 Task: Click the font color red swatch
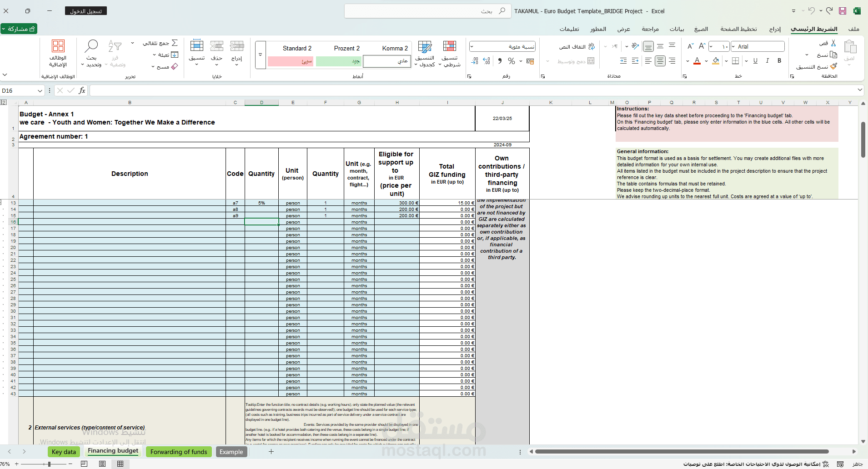697,61
